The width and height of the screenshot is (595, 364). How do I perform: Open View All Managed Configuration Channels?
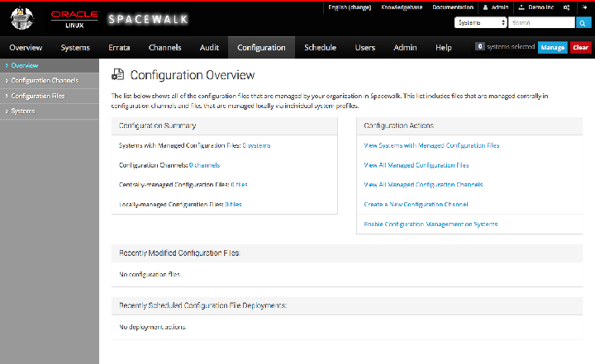[423, 185]
